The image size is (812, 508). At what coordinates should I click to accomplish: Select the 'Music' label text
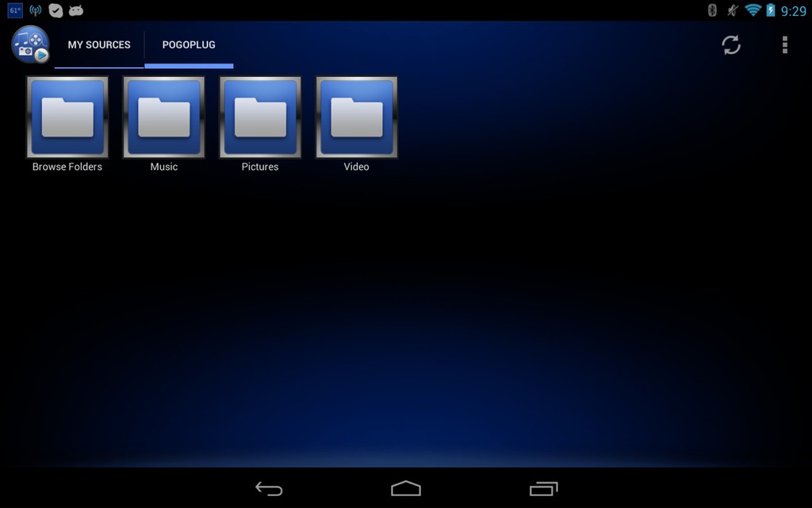163,167
